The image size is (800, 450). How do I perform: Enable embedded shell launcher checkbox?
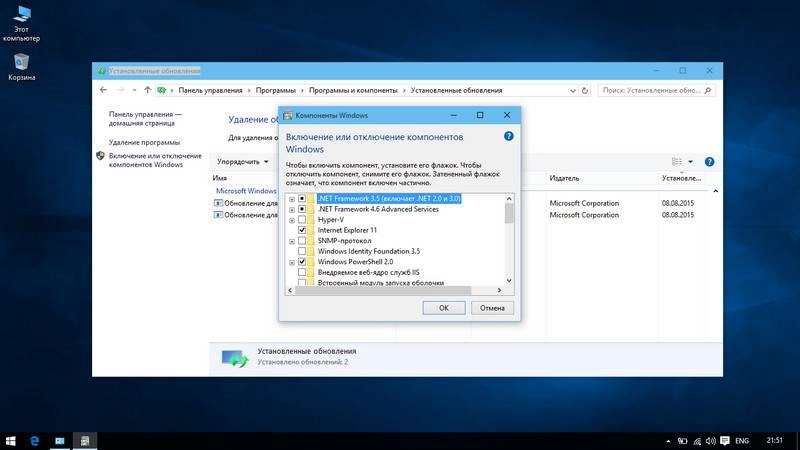pyautogui.click(x=302, y=282)
